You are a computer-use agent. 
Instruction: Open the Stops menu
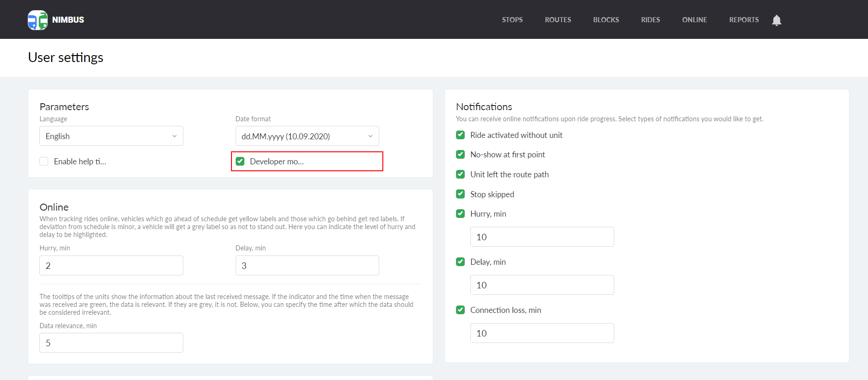[x=512, y=20]
